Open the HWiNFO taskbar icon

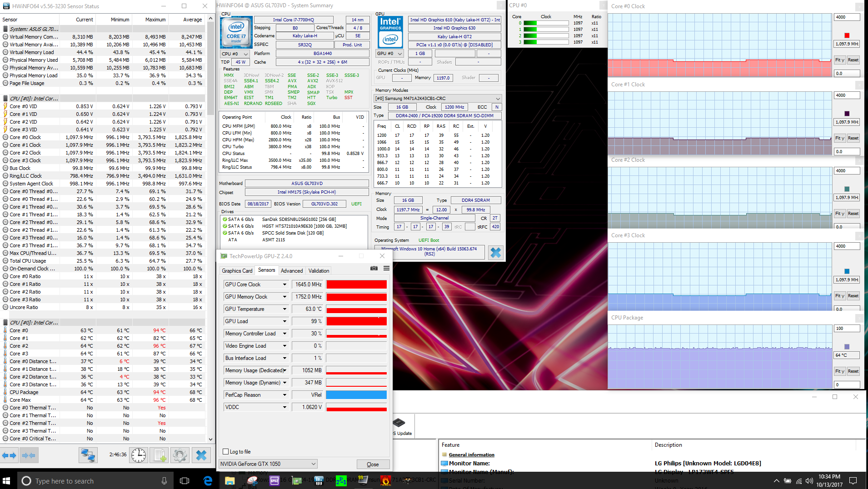pos(319,480)
